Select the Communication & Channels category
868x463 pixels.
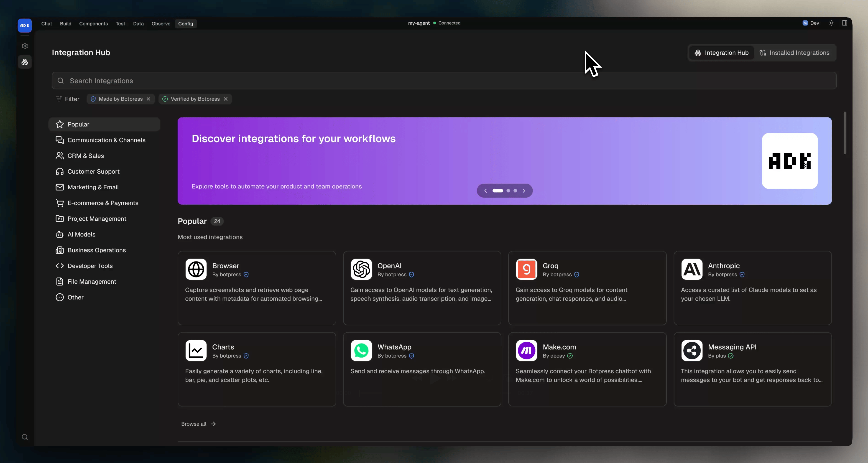pos(105,140)
